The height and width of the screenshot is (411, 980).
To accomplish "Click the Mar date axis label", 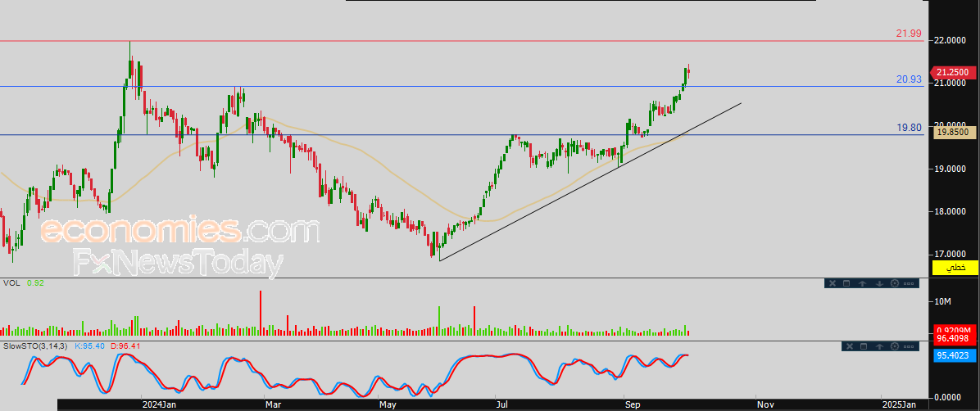I will [271, 404].
